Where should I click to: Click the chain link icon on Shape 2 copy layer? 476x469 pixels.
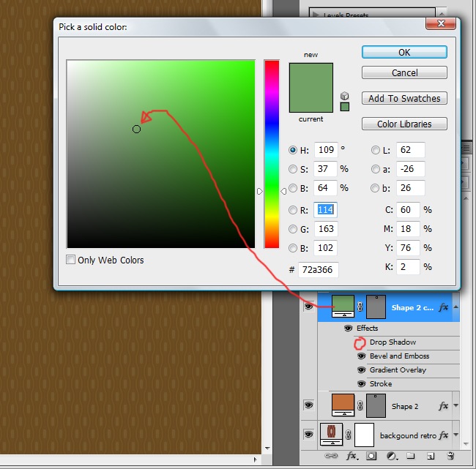(360, 307)
